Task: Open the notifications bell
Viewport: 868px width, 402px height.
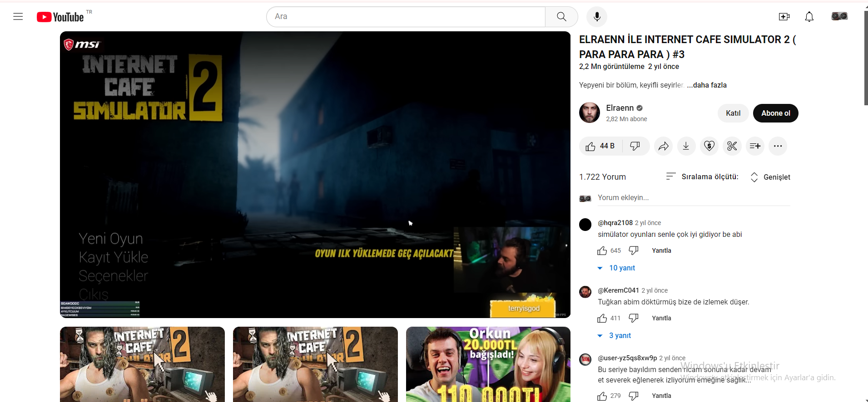Action: [x=809, y=17]
